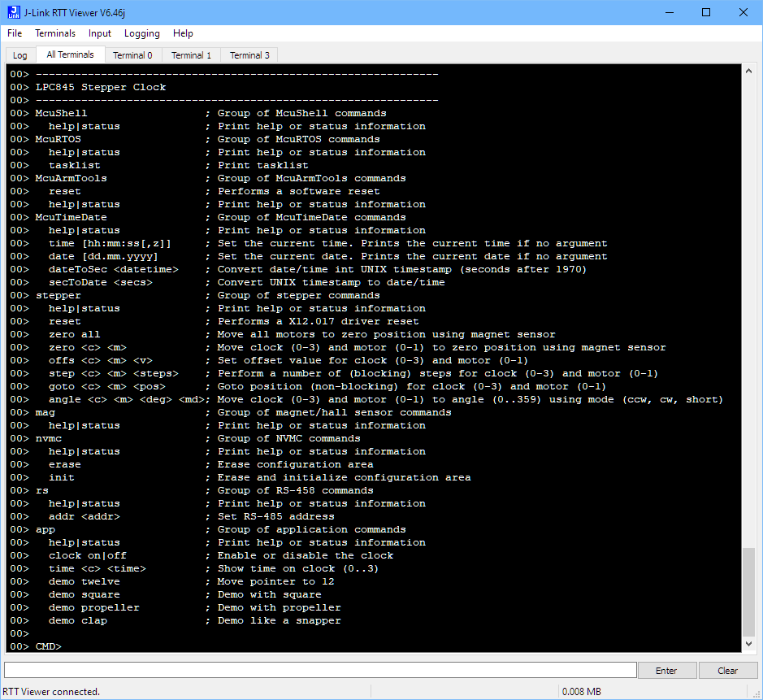Close the J-Link RTT Viewer window
This screenshot has height=700, width=763.
pyautogui.click(x=743, y=12)
